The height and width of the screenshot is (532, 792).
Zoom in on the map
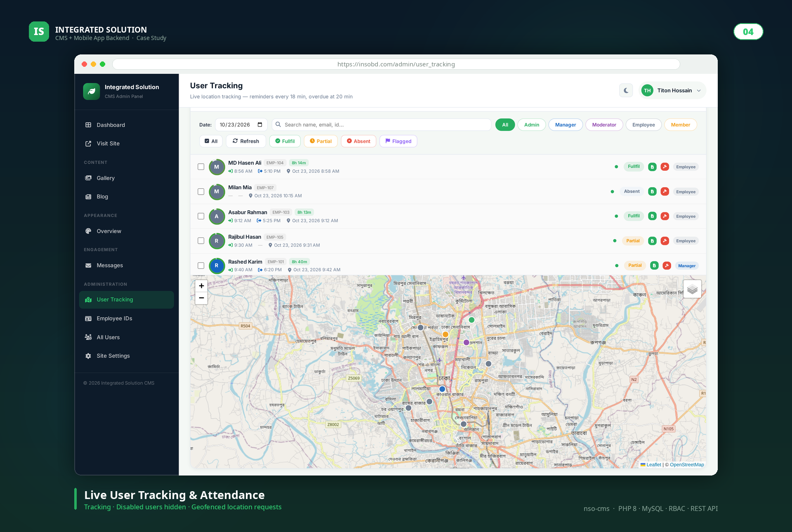tap(201, 286)
